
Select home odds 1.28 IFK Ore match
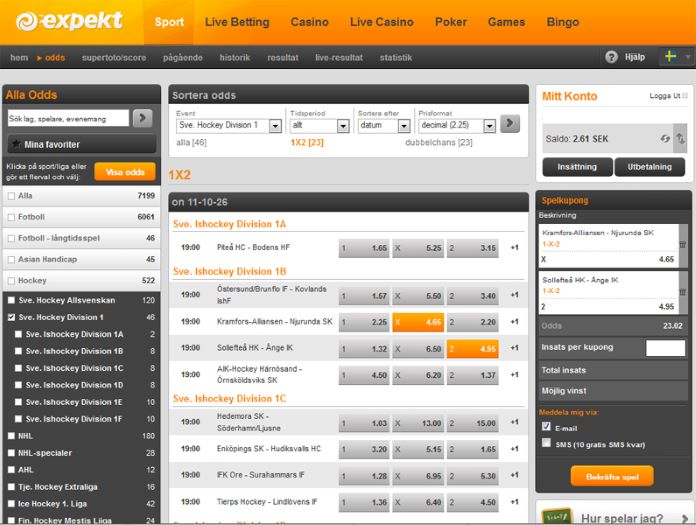click(x=364, y=476)
